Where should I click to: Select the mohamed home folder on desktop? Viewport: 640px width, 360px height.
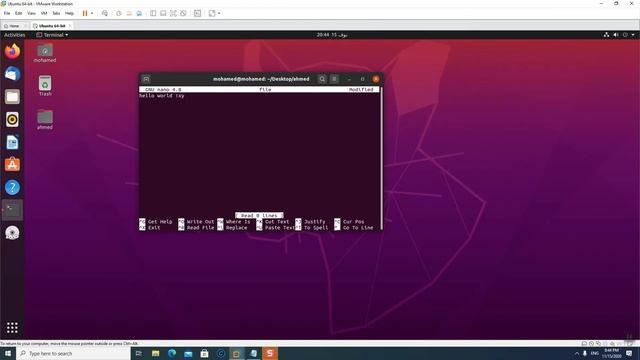point(45,53)
